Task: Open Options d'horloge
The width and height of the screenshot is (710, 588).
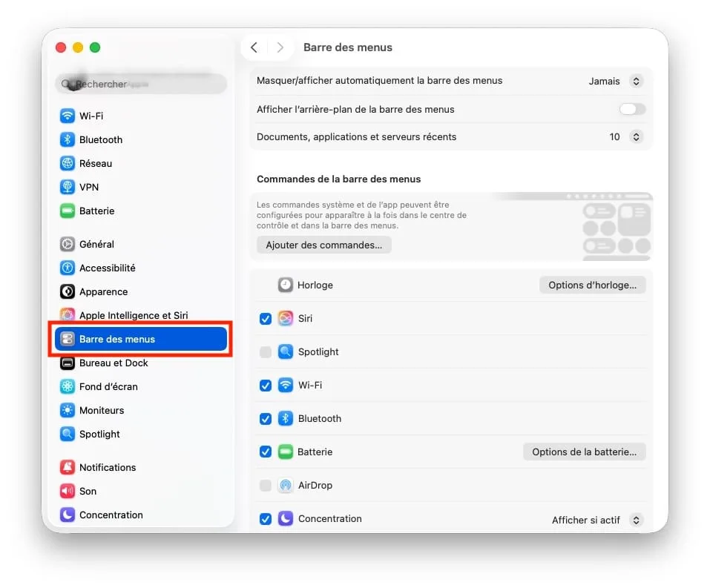Action: pos(591,285)
